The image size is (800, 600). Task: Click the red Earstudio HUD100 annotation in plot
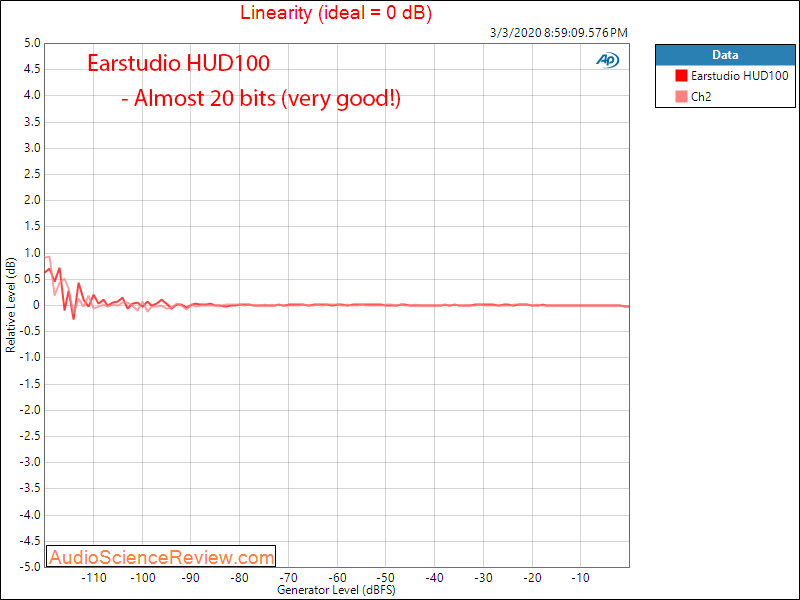(x=179, y=63)
